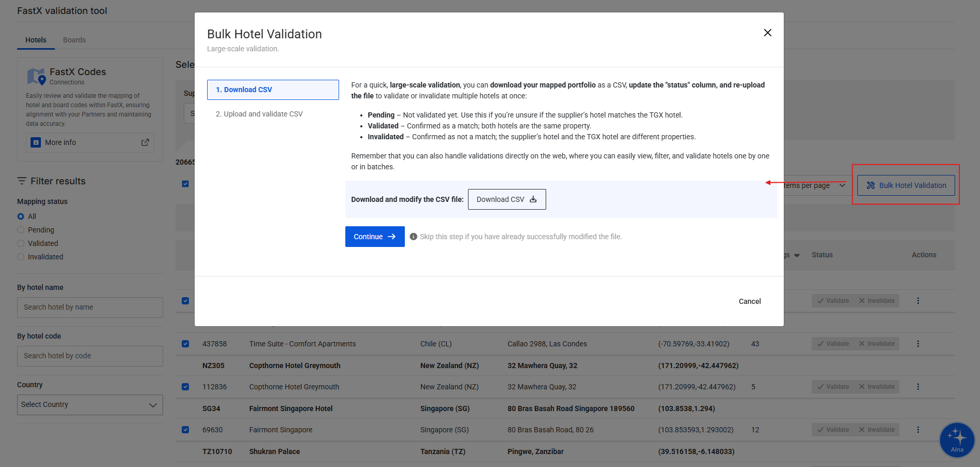Click inside the Search hotel by name field
Viewport: 980px width, 467px height.
pyautogui.click(x=90, y=307)
